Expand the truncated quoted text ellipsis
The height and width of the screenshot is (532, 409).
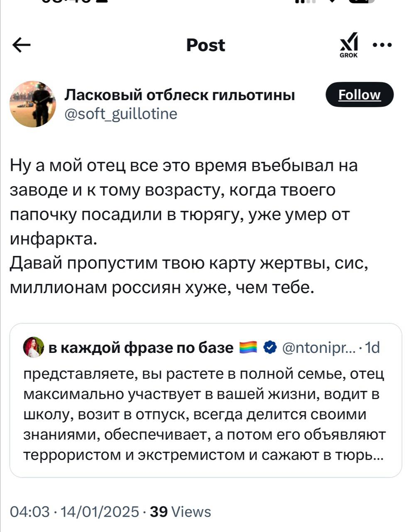click(x=377, y=456)
